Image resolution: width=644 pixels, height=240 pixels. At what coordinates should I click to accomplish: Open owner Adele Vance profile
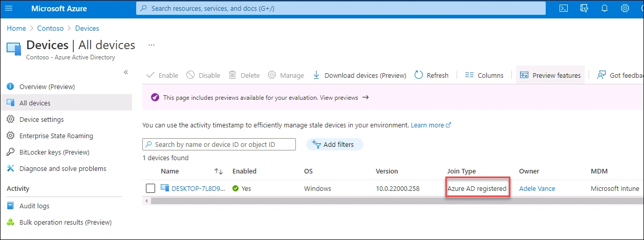click(x=537, y=188)
